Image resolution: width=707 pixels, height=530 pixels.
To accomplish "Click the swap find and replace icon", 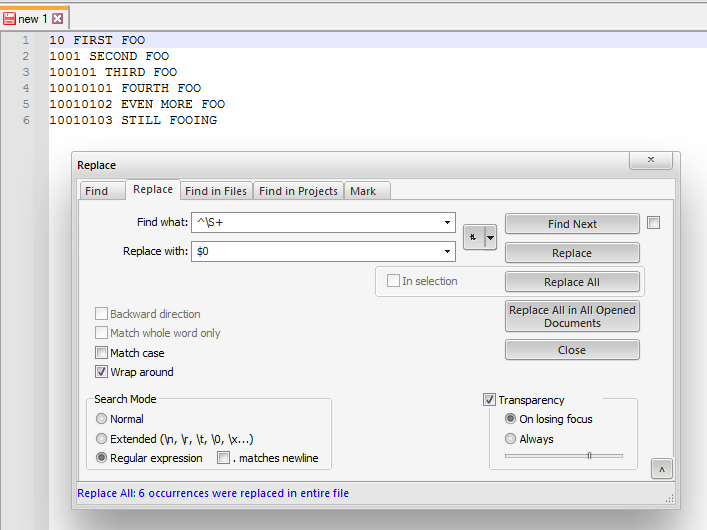I will [x=472, y=237].
